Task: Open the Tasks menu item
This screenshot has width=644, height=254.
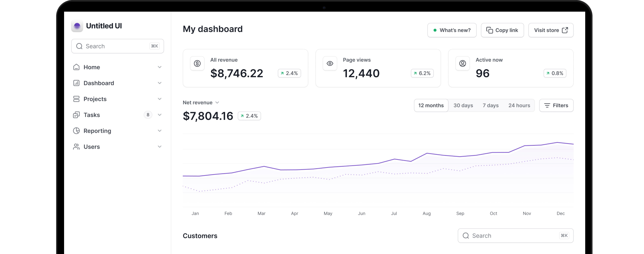Action: (92, 115)
